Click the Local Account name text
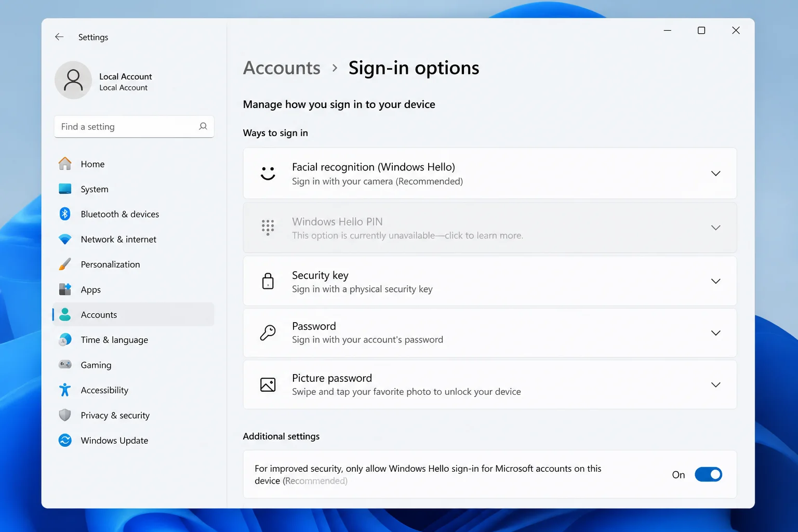 coord(126,76)
